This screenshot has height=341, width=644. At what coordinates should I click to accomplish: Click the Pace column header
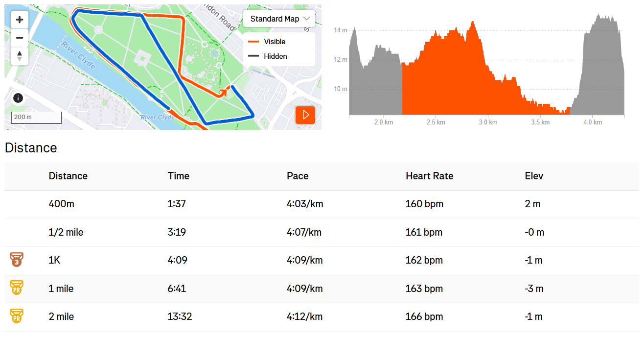[298, 176]
